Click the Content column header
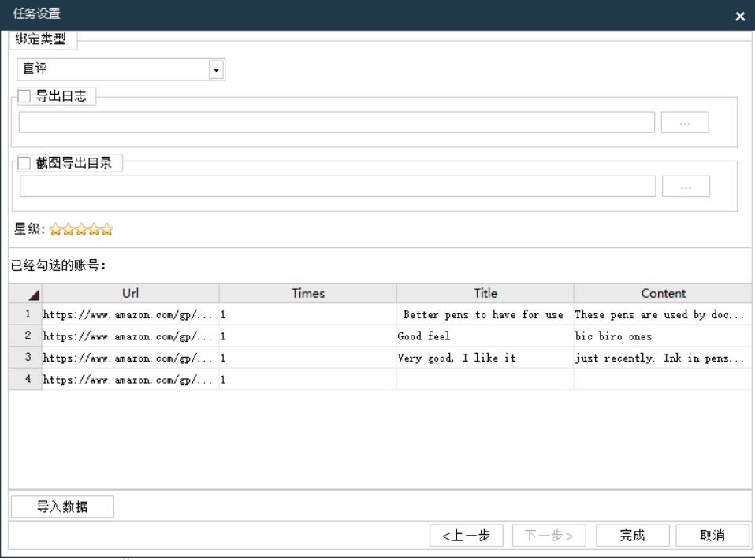The image size is (755, 560). 663,293
